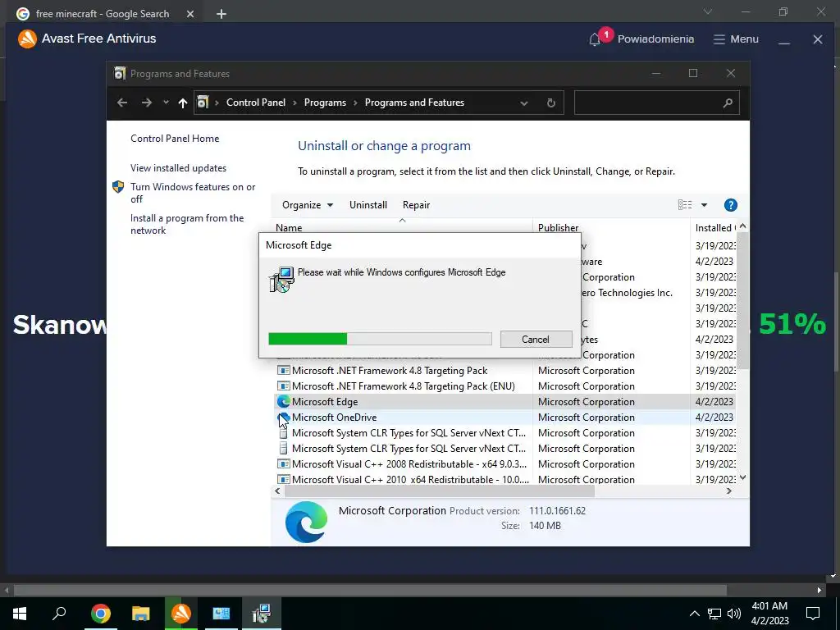The height and width of the screenshot is (630, 840).
Task: Open Avast from the taskbar
Action: pos(181,614)
